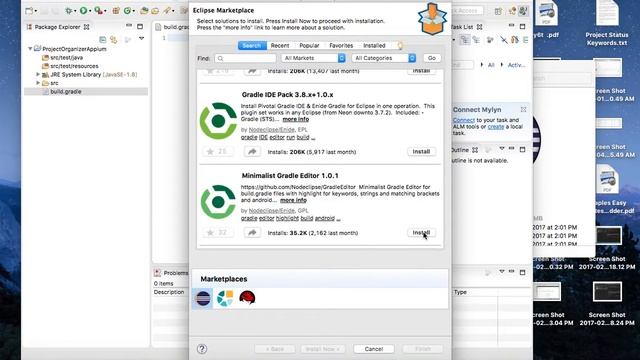Install Gradle IDE Pack 3.8.x+1.0.x
The image size is (640, 360).
(x=421, y=151)
